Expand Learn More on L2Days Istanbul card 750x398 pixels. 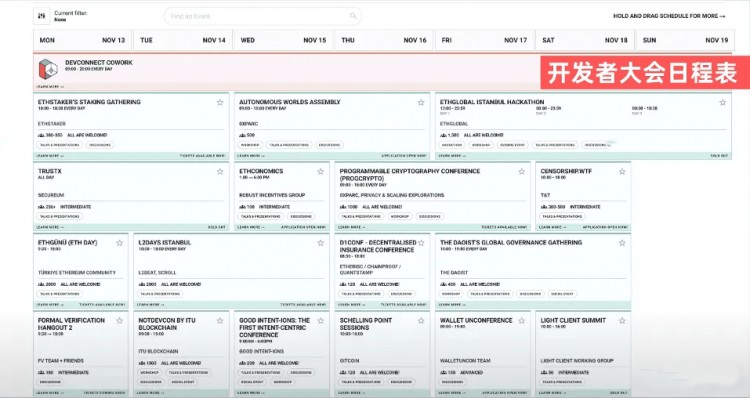coord(150,305)
